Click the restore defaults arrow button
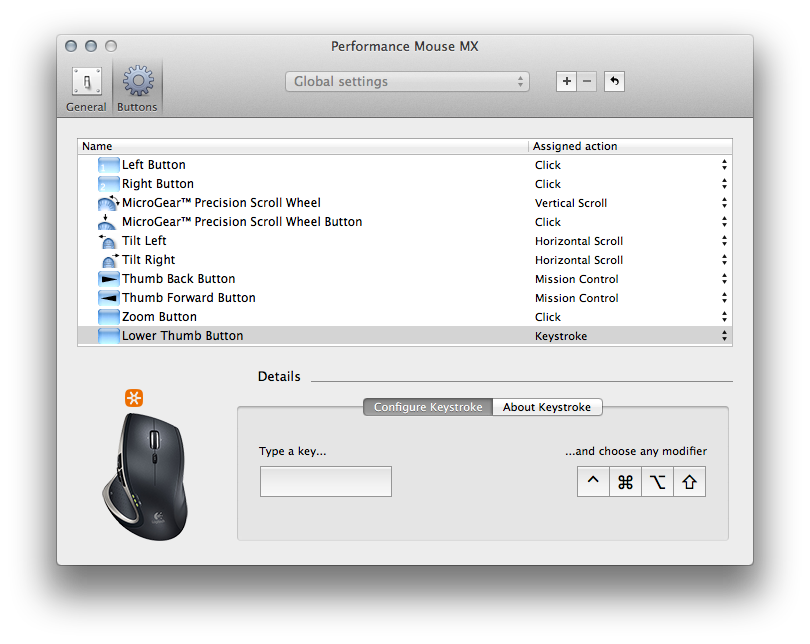 (x=614, y=82)
